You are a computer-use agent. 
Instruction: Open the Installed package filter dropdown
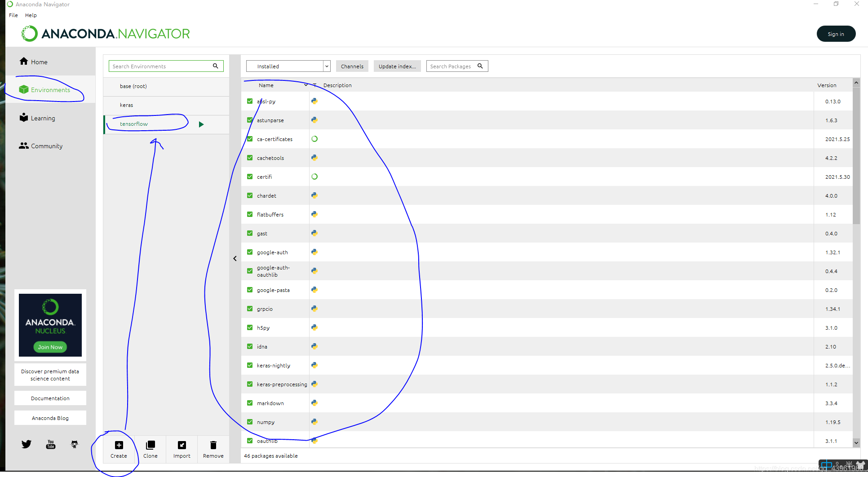point(288,66)
